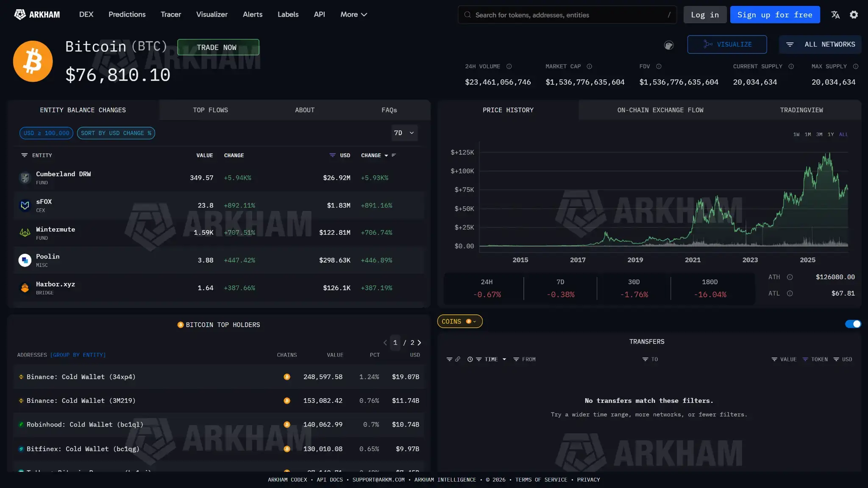Screen dimensions: 868x488
Task: Go to next top holders page
Action: pyautogui.click(x=419, y=343)
